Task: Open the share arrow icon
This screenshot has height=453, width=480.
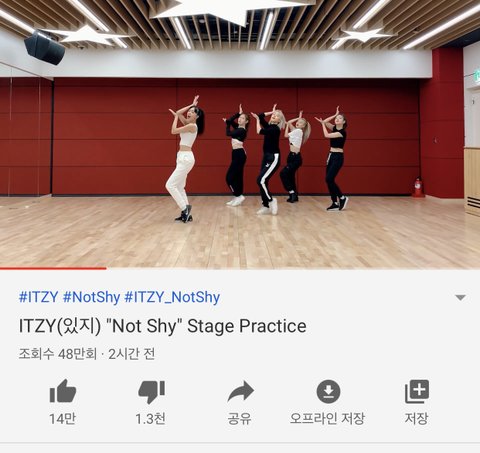Action: tap(241, 391)
